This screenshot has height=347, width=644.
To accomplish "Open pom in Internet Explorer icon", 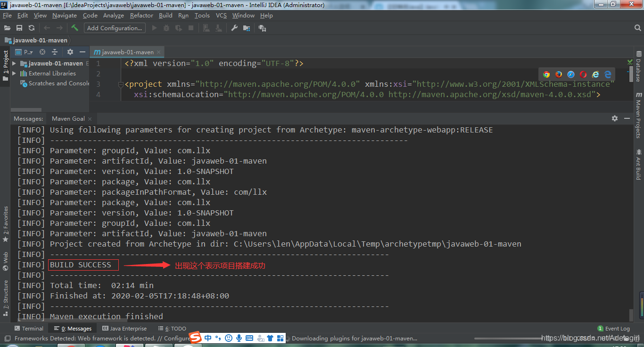I will [595, 74].
